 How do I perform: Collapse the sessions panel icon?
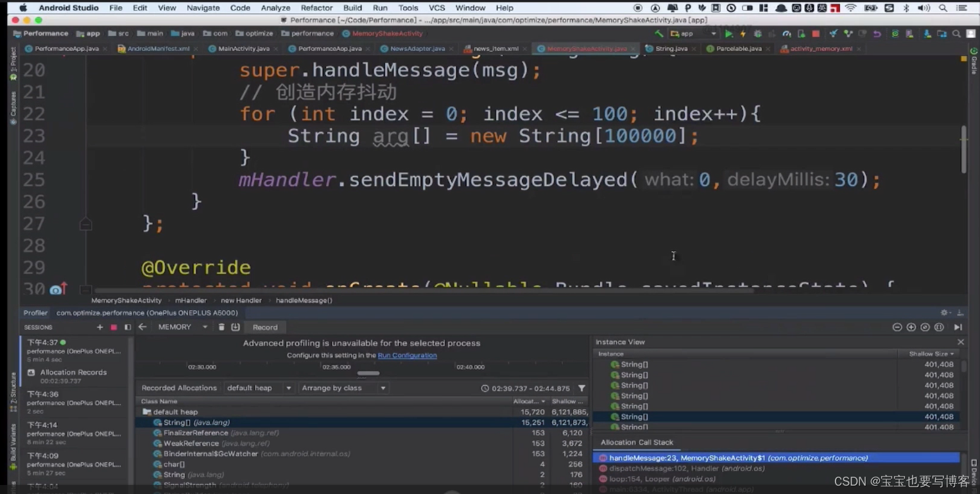(x=128, y=327)
